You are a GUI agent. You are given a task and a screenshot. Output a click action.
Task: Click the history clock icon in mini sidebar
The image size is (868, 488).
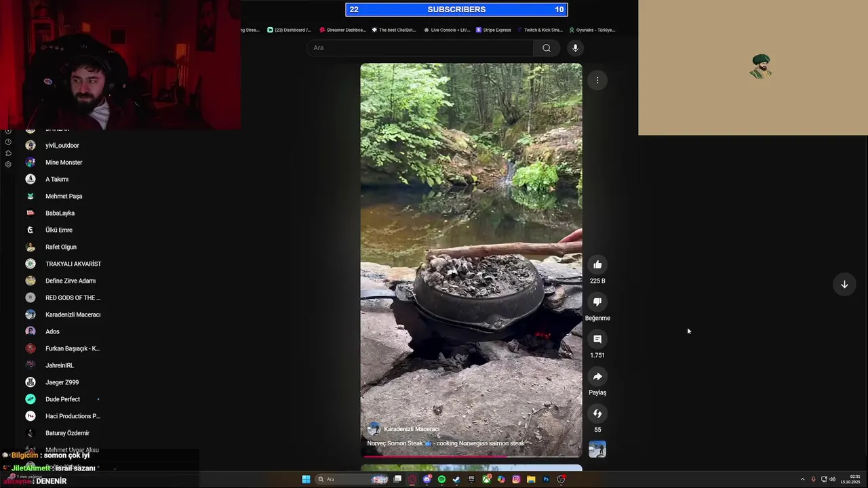(x=8, y=142)
